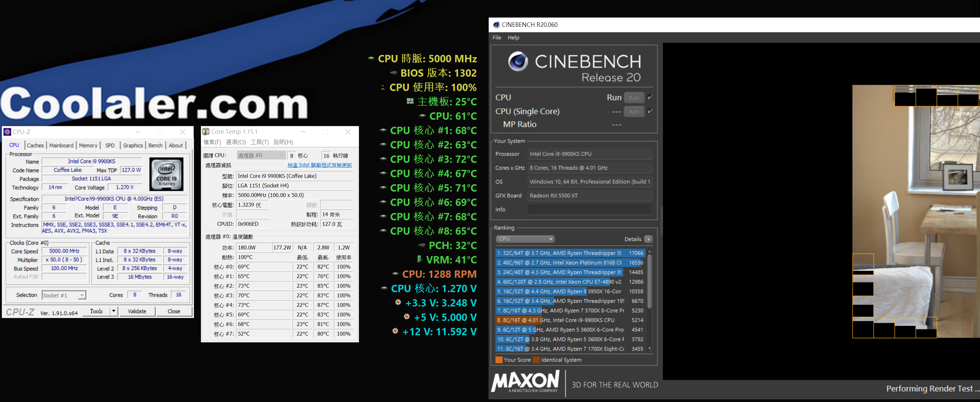
Task: Switch to the Bench tab in CPU-Z
Action: [x=155, y=145]
